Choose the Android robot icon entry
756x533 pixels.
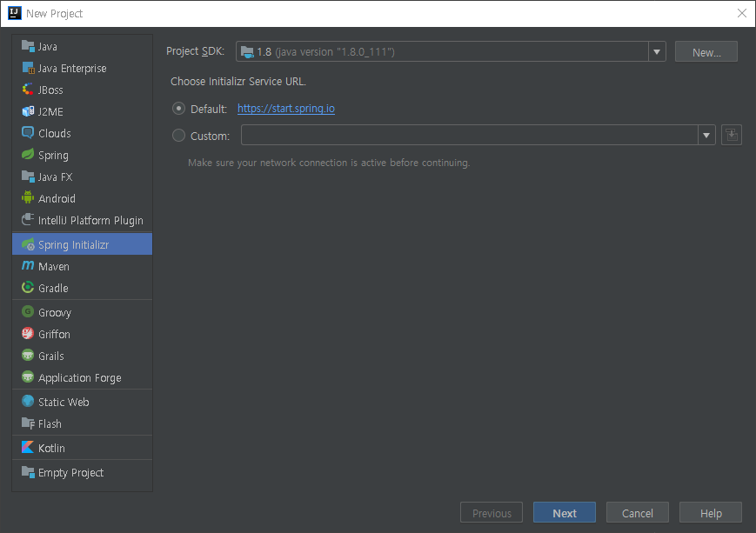28,197
